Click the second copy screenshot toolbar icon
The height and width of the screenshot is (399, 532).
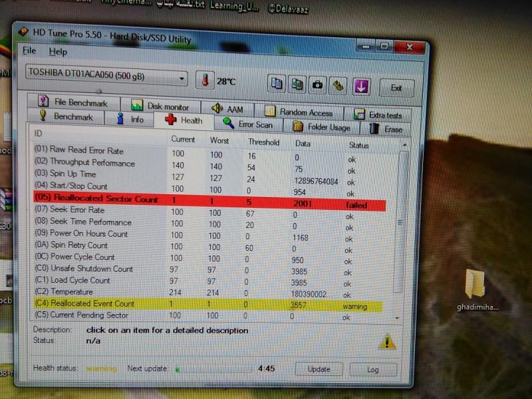tap(297, 84)
